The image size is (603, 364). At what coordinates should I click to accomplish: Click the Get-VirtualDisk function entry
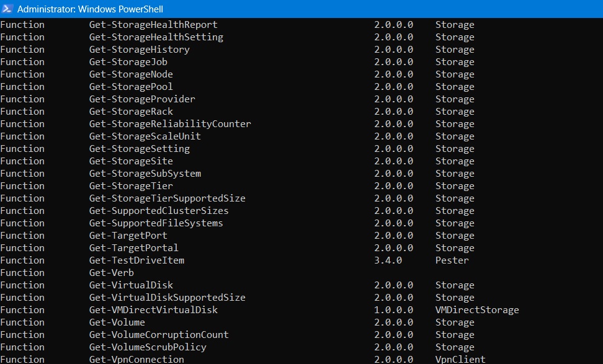click(131, 285)
